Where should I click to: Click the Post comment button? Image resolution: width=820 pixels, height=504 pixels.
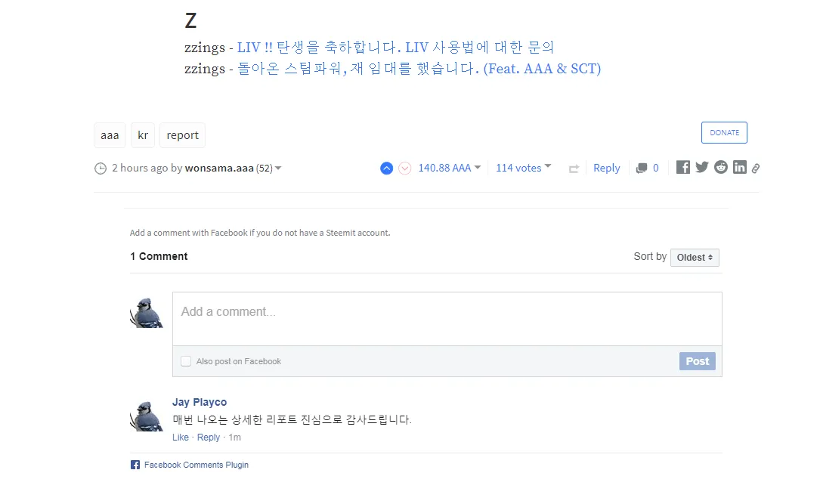click(697, 361)
